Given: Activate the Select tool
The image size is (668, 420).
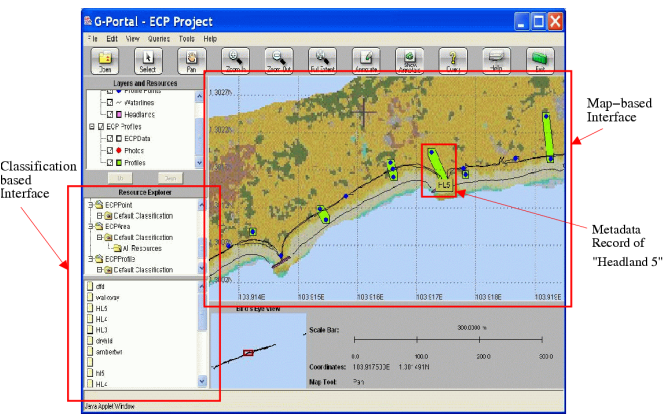Looking at the screenshot, I should point(148,61).
